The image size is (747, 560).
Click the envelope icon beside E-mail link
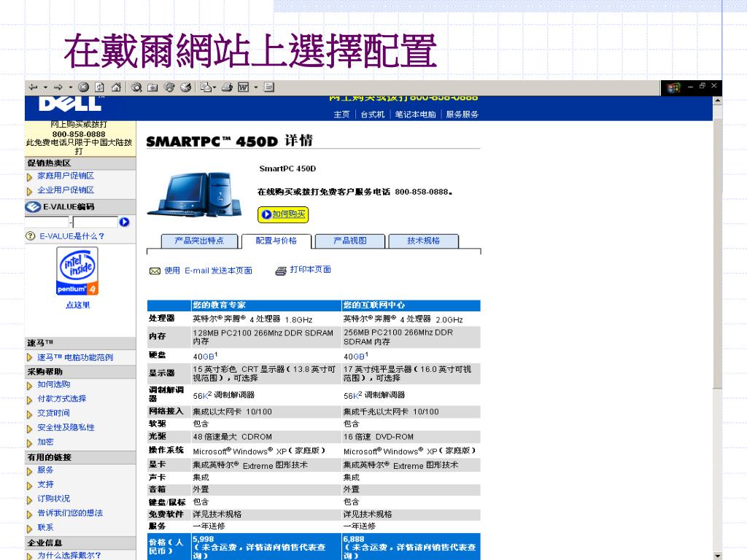[155, 271]
